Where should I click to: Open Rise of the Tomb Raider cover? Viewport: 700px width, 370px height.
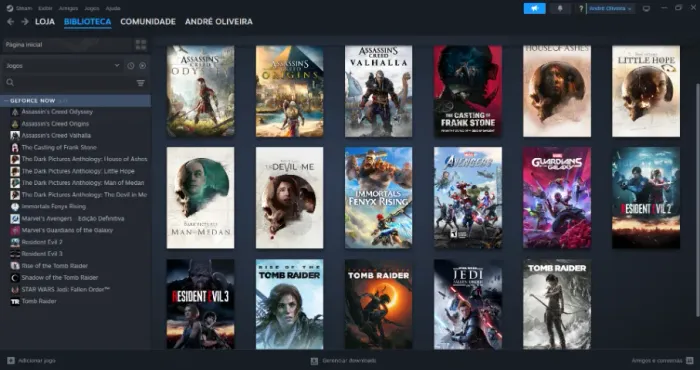coord(290,304)
